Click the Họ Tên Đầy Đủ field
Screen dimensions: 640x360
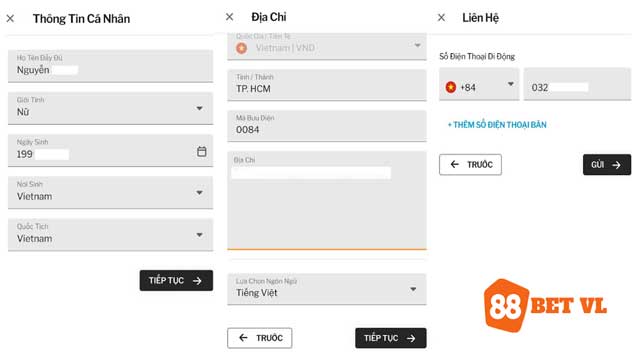tap(110, 66)
